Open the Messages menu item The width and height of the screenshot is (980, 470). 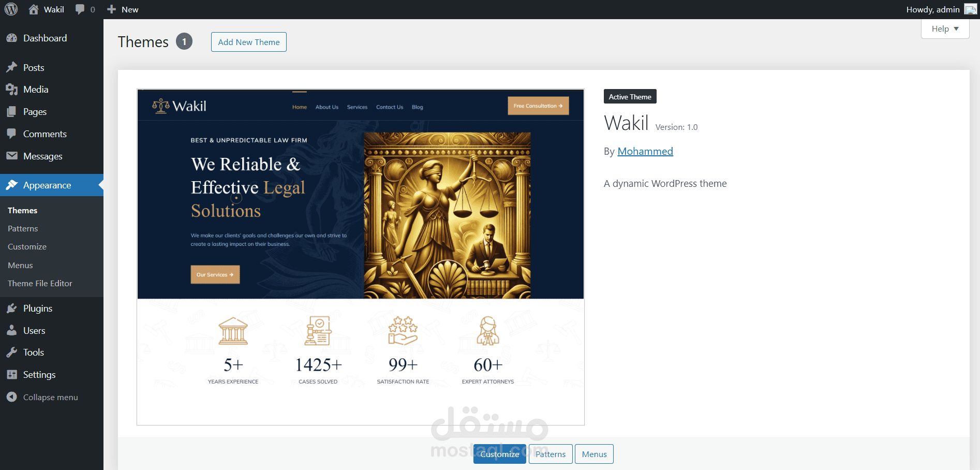(52, 156)
